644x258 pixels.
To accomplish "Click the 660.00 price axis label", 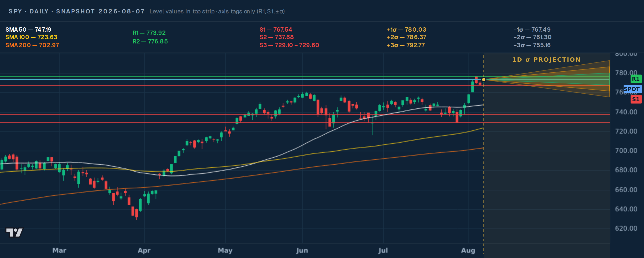I will pos(626,190).
